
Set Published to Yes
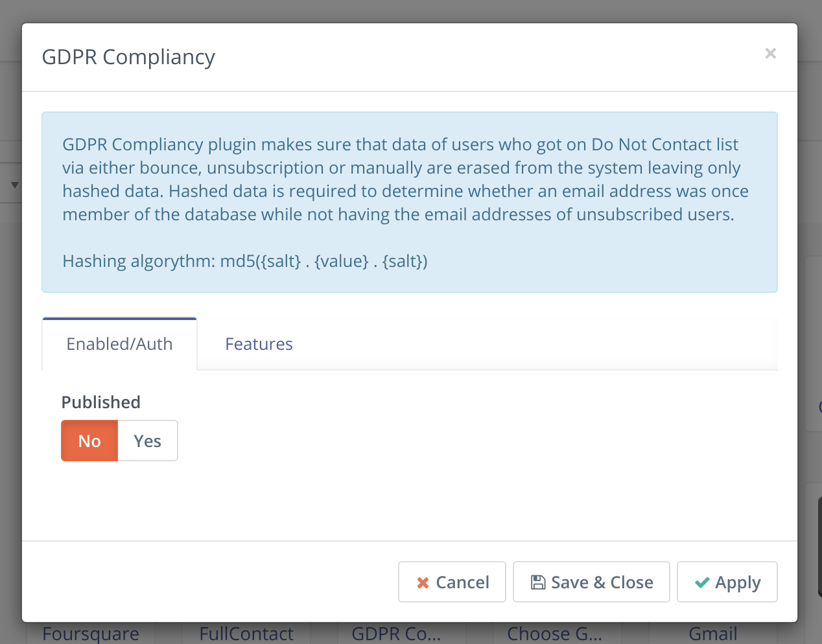147,441
